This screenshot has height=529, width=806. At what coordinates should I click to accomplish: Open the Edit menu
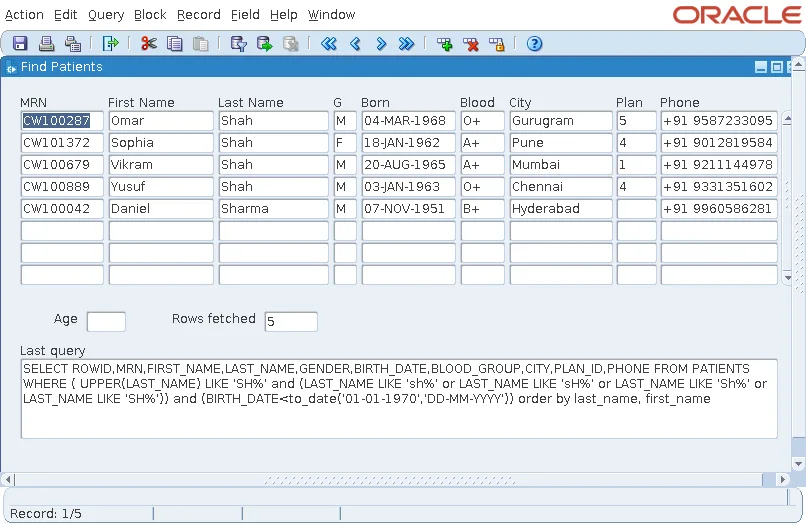point(66,15)
